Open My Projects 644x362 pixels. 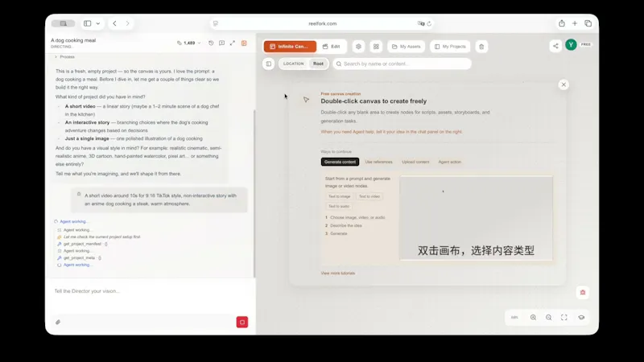[450, 47]
